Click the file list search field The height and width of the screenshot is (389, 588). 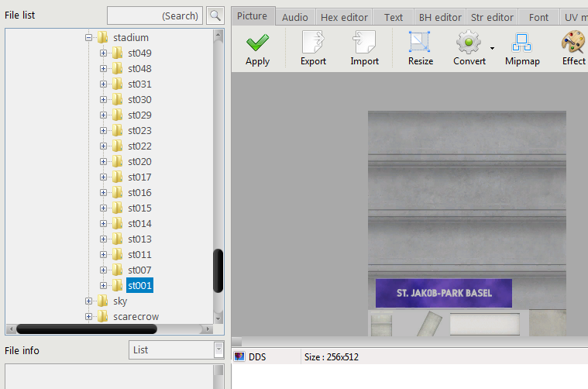pos(155,15)
